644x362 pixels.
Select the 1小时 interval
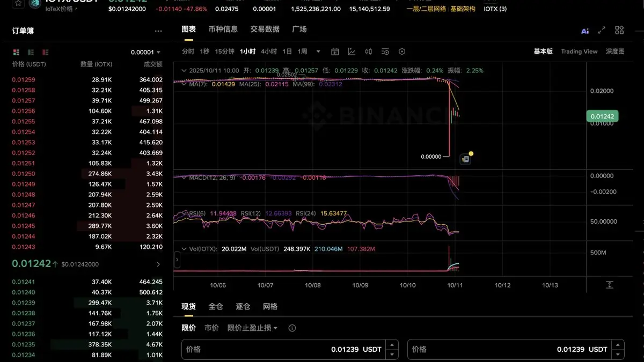pyautogui.click(x=247, y=51)
